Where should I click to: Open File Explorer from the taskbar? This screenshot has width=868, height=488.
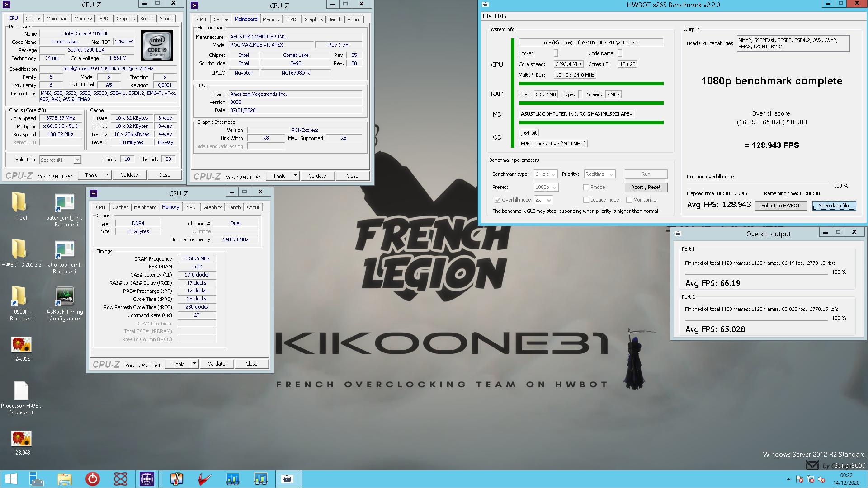[65, 479]
